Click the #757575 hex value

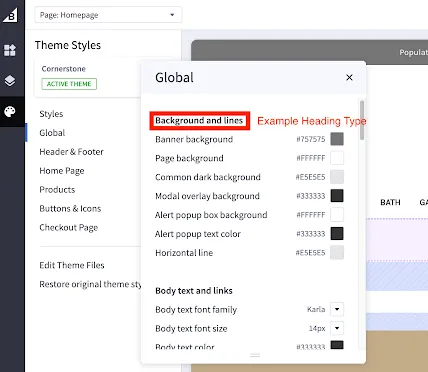pos(311,139)
